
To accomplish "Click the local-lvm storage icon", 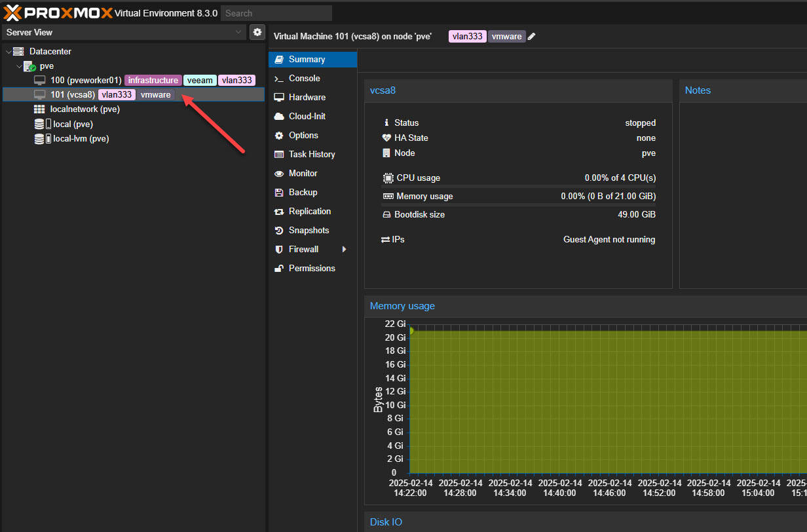I will 42,139.
